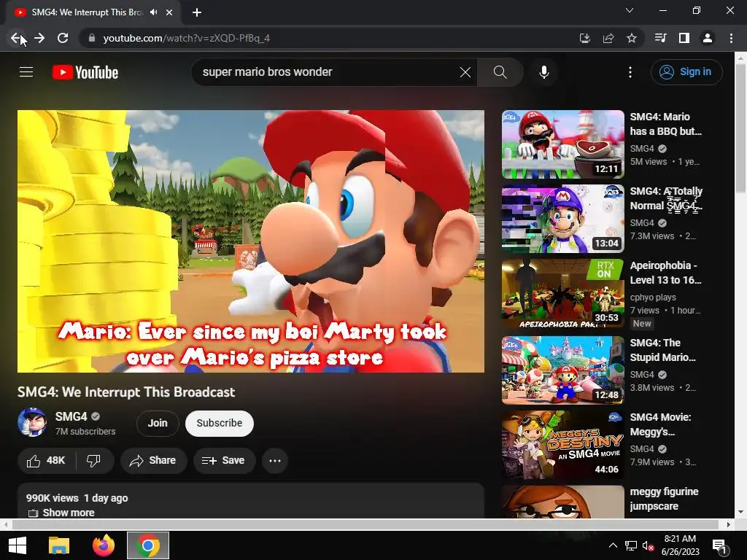Open the Windows Start menu
Image resolution: width=747 pixels, height=560 pixels.
[x=18, y=545]
